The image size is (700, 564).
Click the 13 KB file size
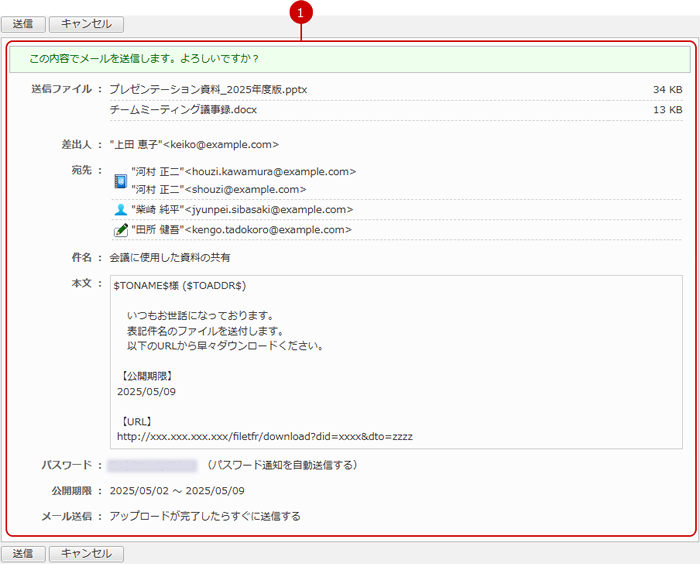pyautogui.click(x=667, y=110)
